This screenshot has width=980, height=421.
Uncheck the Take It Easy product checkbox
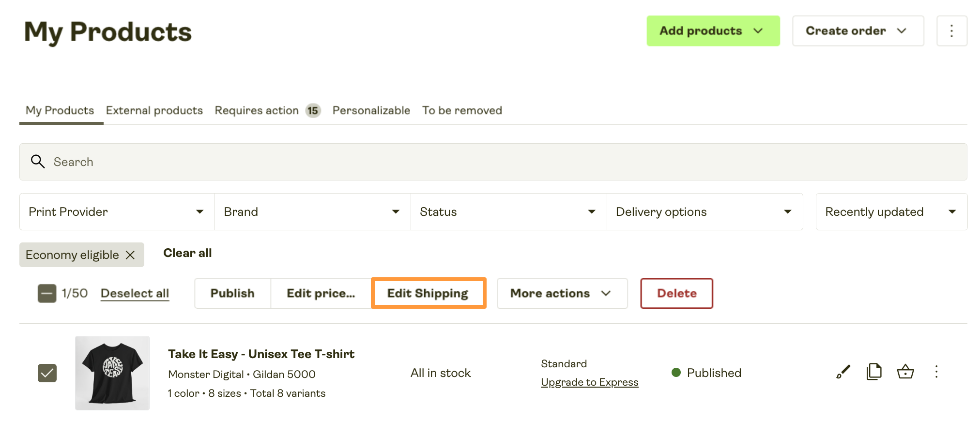[x=47, y=373]
